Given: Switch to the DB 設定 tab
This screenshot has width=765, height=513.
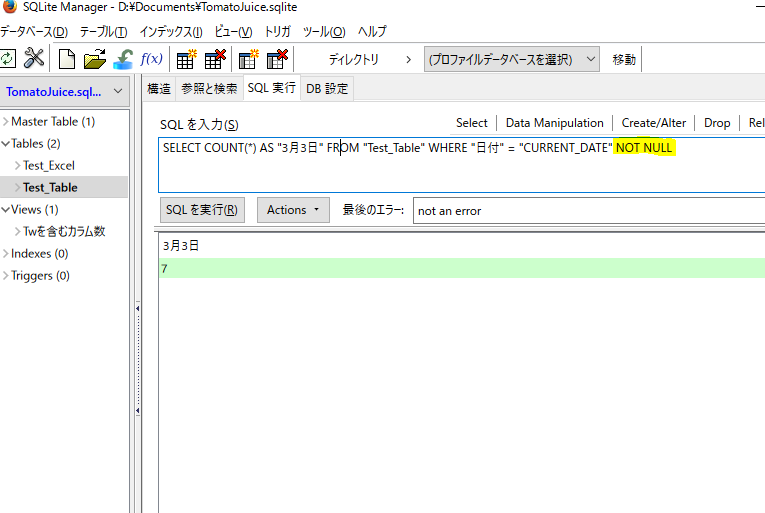Looking at the screenshot, I should (x=327, y=88).
